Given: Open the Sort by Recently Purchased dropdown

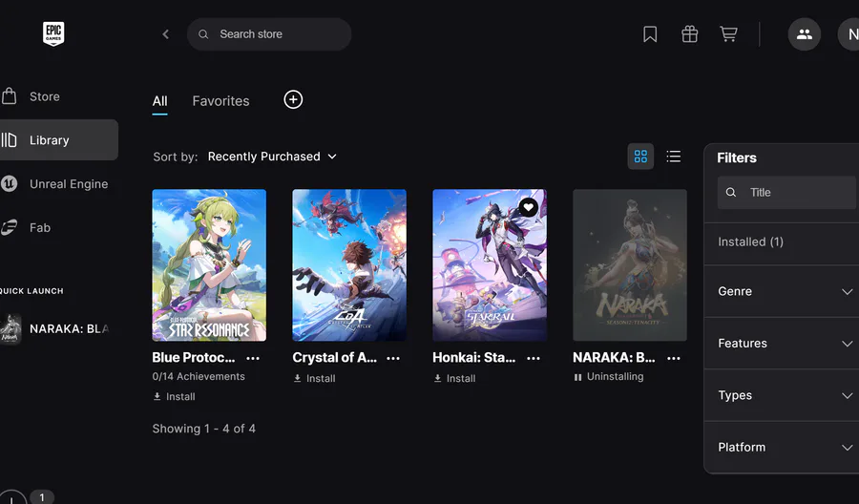Looking at the screenshot, I should tap(272, 157).
